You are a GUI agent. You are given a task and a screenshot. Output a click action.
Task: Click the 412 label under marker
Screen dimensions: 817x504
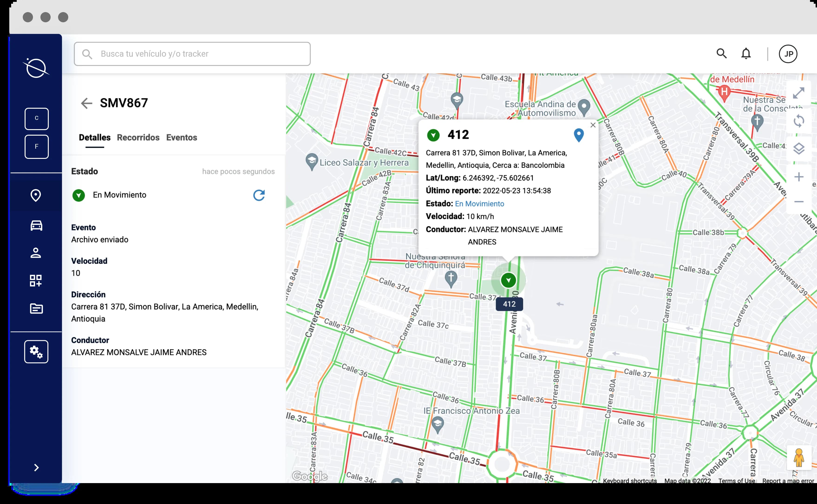click(509, 304)
